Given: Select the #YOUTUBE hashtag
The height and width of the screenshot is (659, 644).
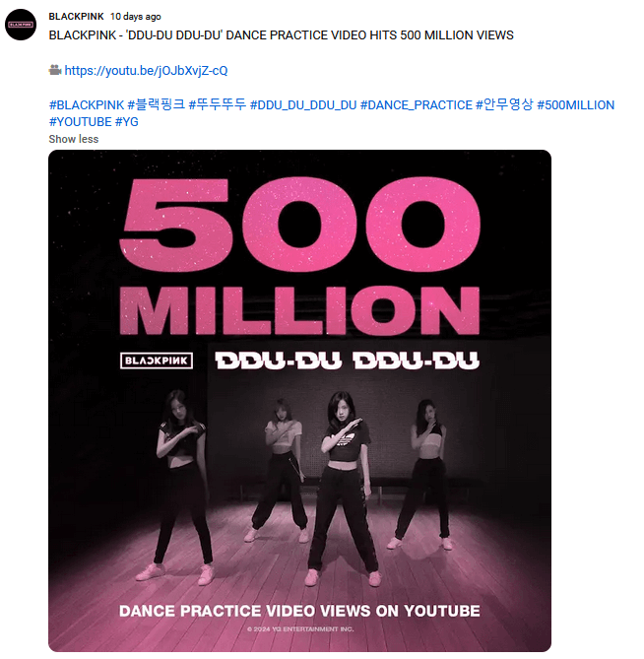Looking at the screenshot, I should [x=80, y=122].
